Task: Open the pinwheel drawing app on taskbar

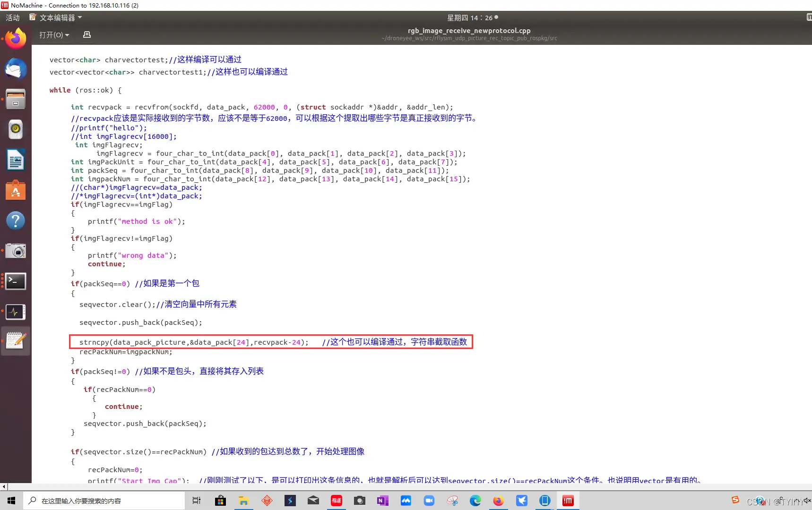Action: click(x=452, y=501)
